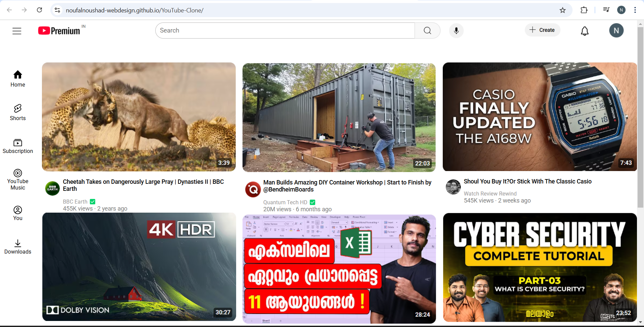The image size is (644, 327).
Task: Click the magnifying glass search button
Action: click(x=427, y=31)
